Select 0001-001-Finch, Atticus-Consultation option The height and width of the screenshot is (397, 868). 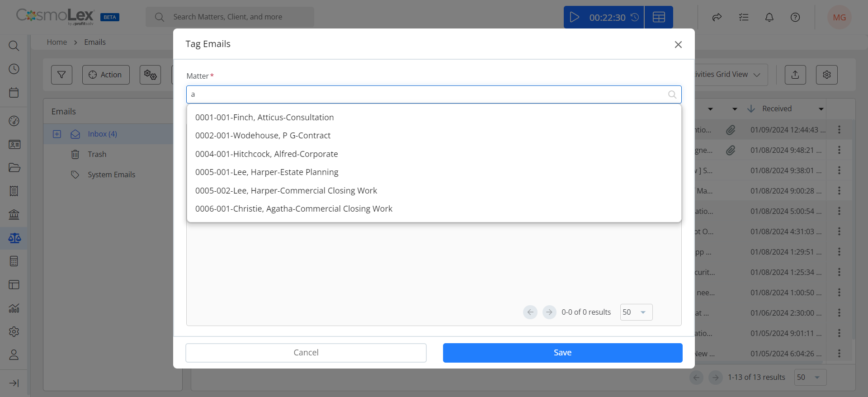264,117
